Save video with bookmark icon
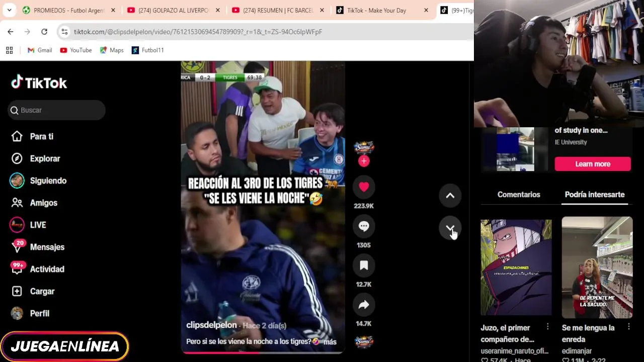 point(364,265)
